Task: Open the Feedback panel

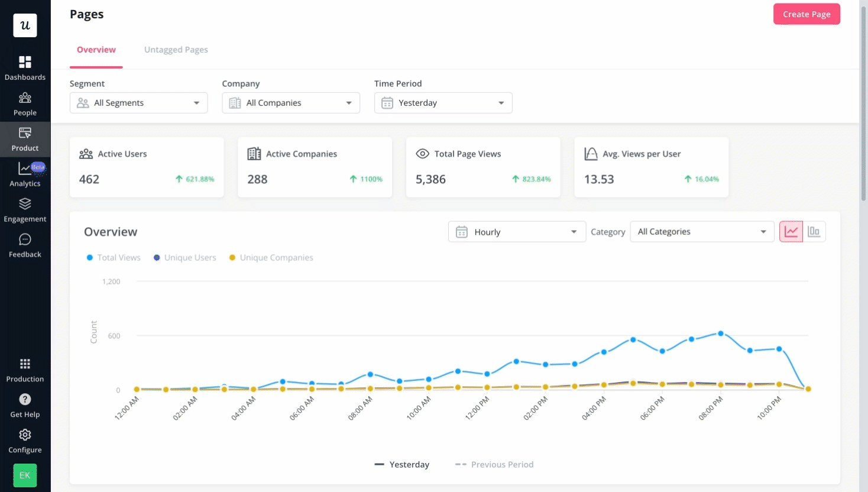Action: click(x=25, y=244)
